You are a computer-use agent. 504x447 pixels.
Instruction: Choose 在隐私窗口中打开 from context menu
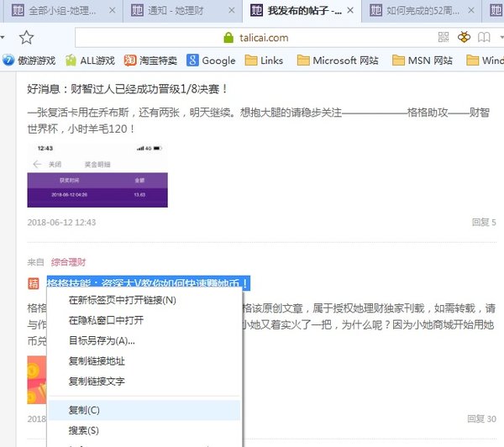(144, 320)
